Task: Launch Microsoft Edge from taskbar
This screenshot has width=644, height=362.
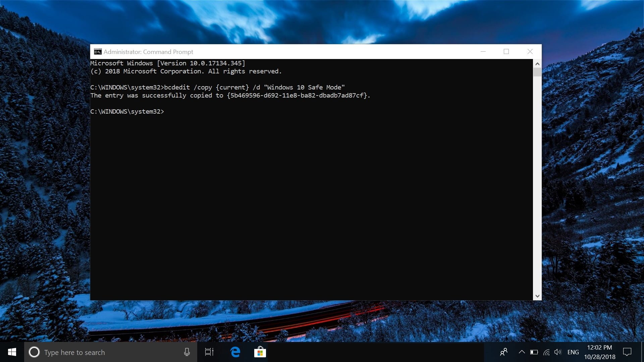Action: tap(235, 352)
